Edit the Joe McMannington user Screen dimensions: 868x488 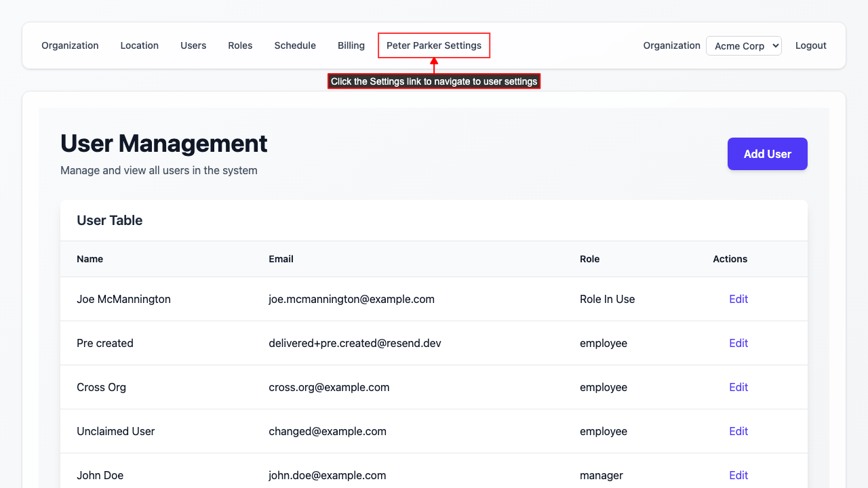[738, 299]
